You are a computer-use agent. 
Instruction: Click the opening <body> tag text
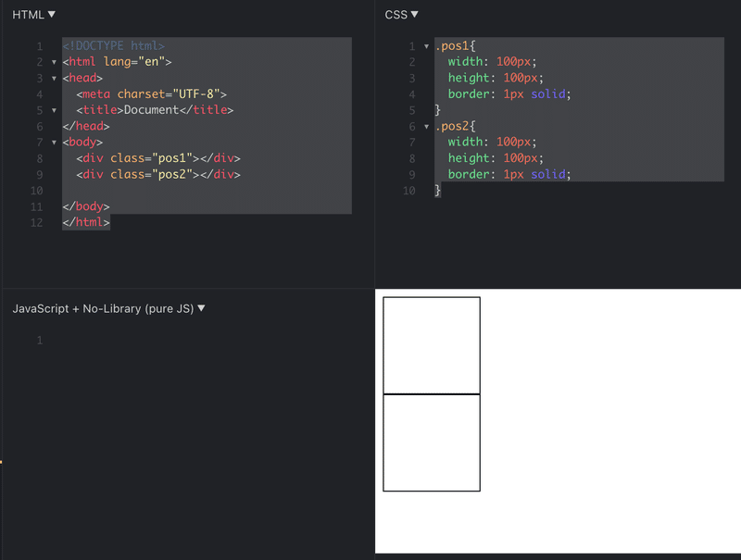[82, 143]
